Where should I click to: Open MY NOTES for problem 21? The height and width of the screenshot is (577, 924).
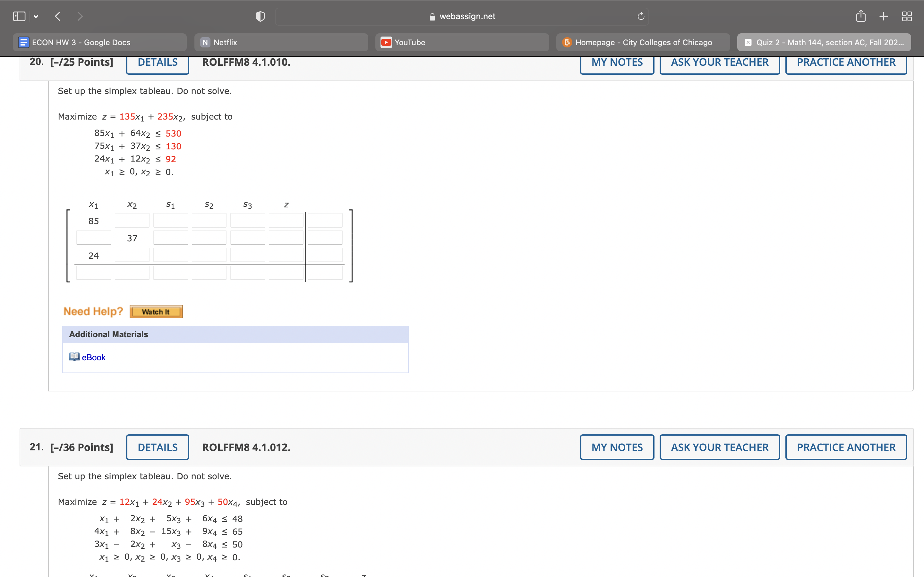616,447
